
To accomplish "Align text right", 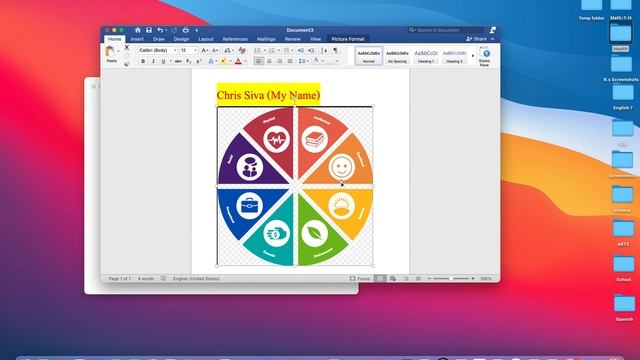I will coord(280,61).
